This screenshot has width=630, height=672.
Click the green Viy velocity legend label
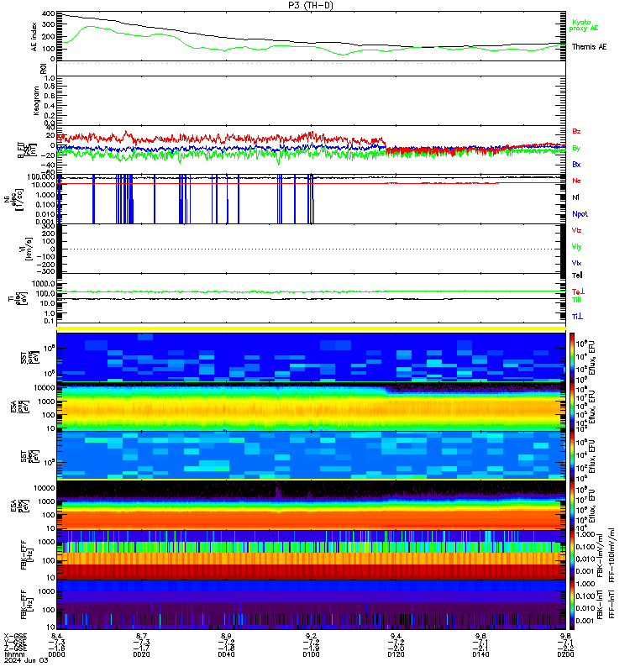click(576, 247)
